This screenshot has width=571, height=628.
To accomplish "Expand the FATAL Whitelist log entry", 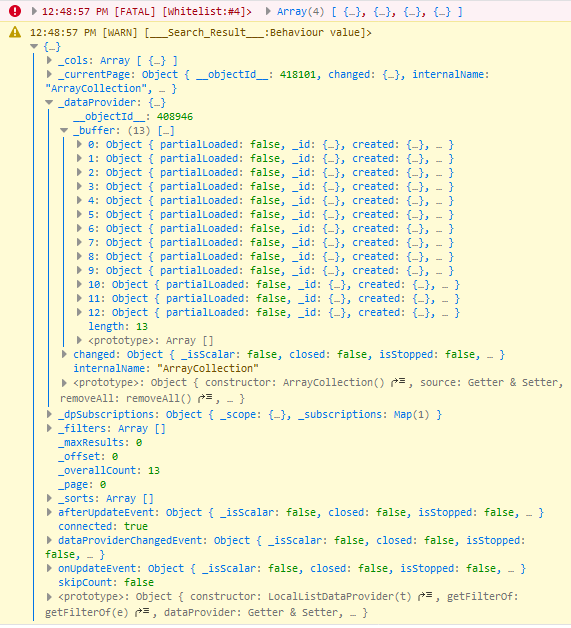I will click(34, 11).
